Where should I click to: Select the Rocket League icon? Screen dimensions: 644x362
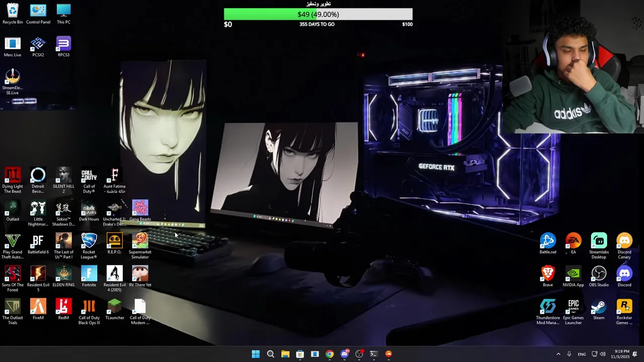click(89, 246)
